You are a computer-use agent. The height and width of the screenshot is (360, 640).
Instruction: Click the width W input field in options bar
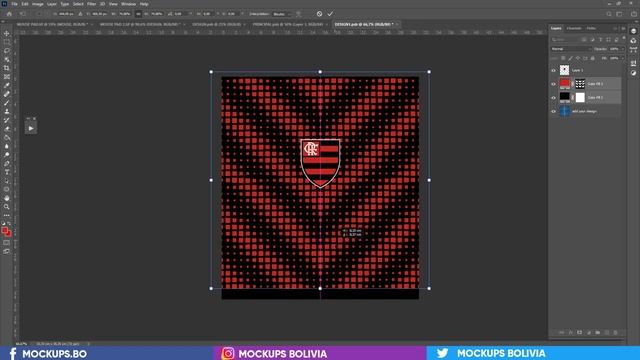[124, 14]
